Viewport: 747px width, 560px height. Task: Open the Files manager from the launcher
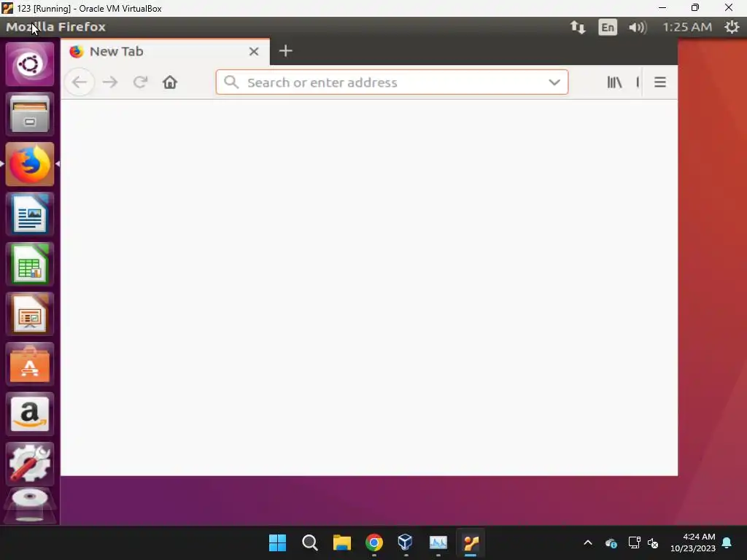[x=29, y=114]
